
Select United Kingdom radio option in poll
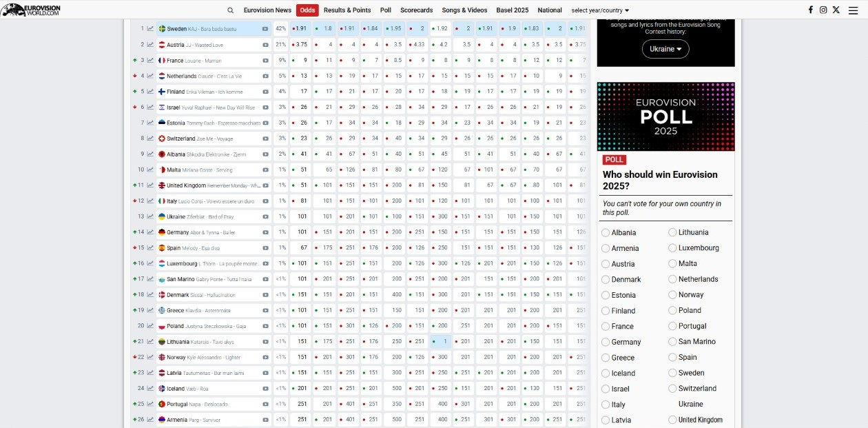[x=672, y=420]
